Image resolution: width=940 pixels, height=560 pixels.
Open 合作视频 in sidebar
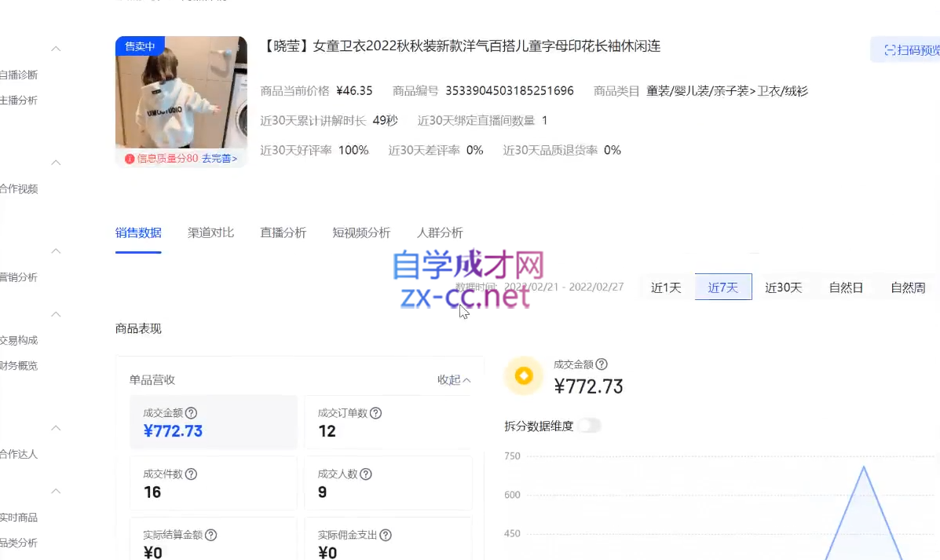coord(19,188)
